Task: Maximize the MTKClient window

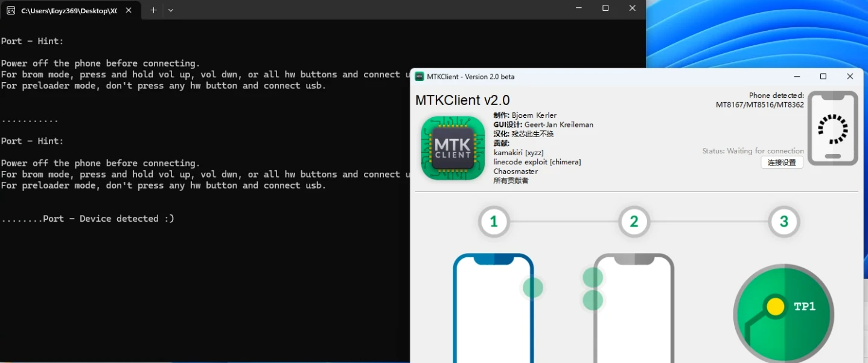Action: point(823,77)
